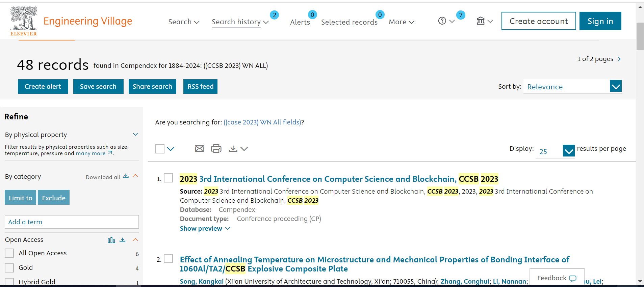Open Feedback chat bubble icon

pos(573,279)
